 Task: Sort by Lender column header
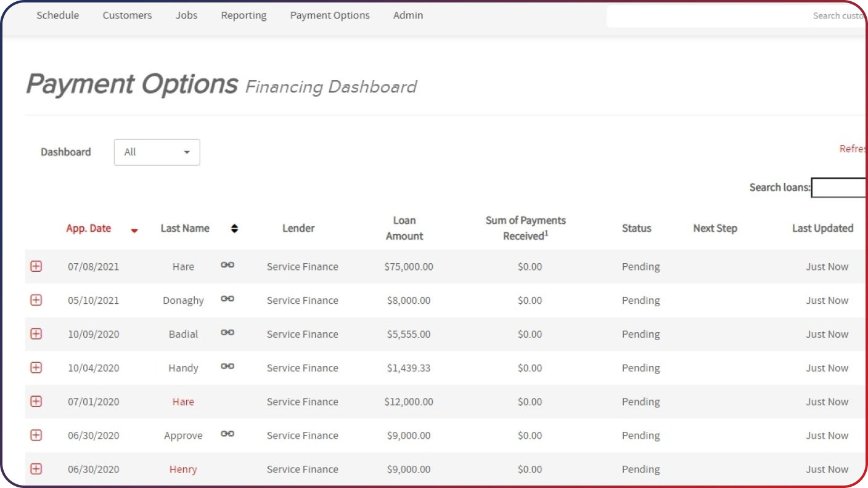tap(298, 228)
